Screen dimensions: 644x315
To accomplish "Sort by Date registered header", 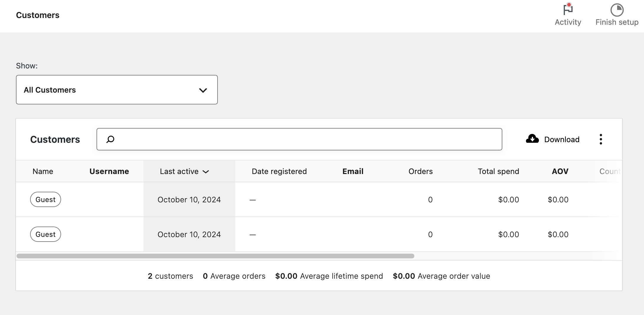I will [x=279, y=171].
